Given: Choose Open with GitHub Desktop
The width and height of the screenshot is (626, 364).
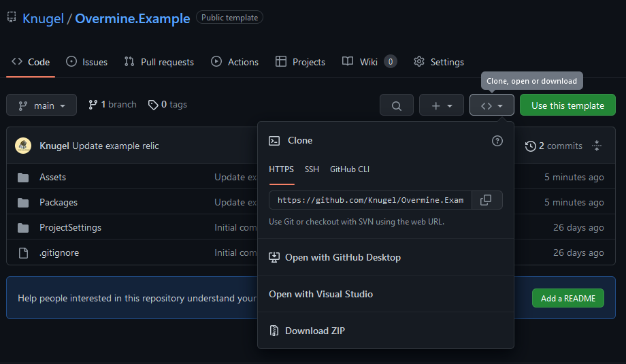Looking at the screenshot, I should pyautogui.click(x=386, y=257).
